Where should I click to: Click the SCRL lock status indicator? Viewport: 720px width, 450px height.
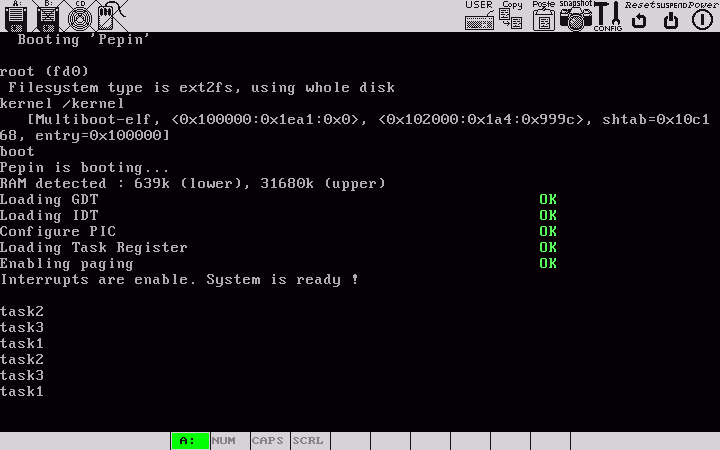click(308, 441)
